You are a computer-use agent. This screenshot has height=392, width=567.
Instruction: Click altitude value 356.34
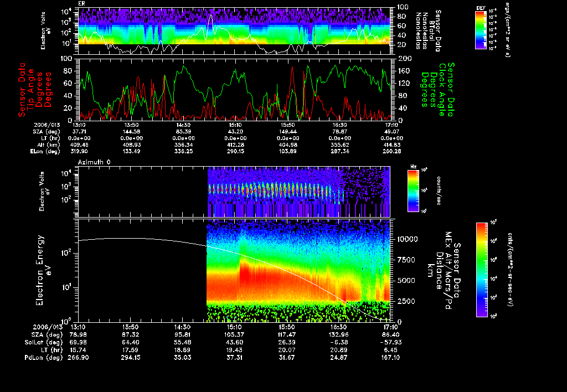pos(183,145)
